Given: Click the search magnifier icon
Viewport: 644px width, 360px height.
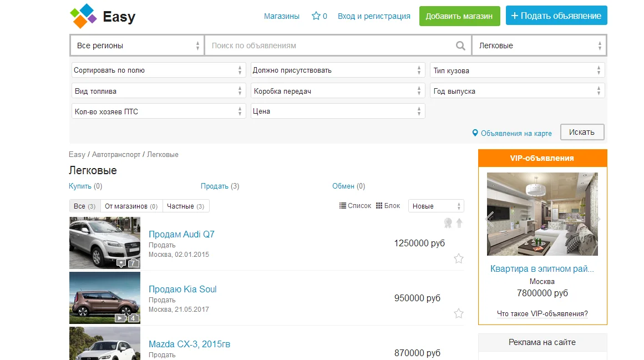Looking at the screenshot, I should coord(460,45).
